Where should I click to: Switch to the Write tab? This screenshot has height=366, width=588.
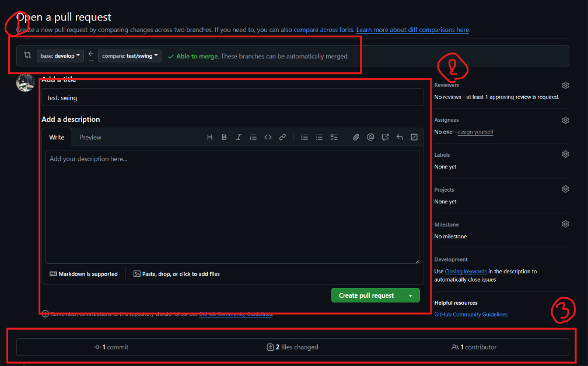[x=57, y=138]
